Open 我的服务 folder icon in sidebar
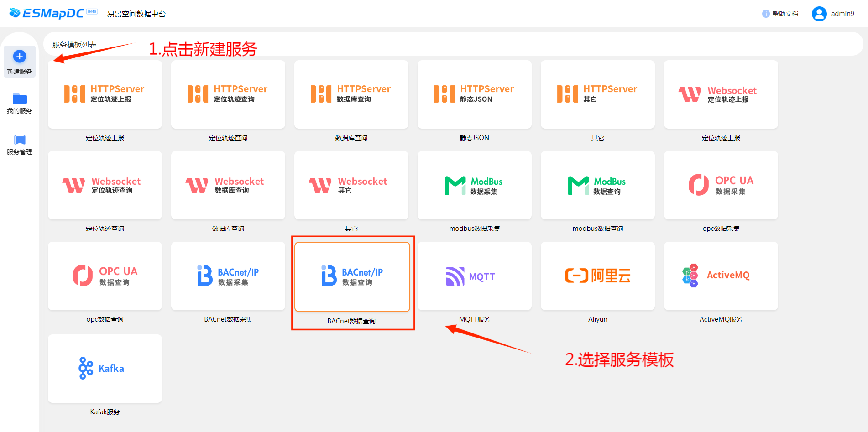Screen dimensions: 868x432 (x=20, y=99)
